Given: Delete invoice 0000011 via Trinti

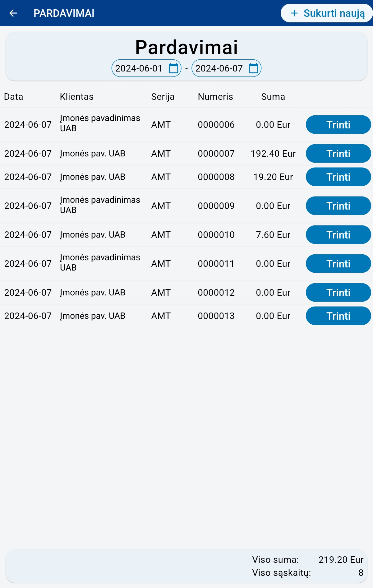Looking at the screenshot, I should tap(338, 264).
